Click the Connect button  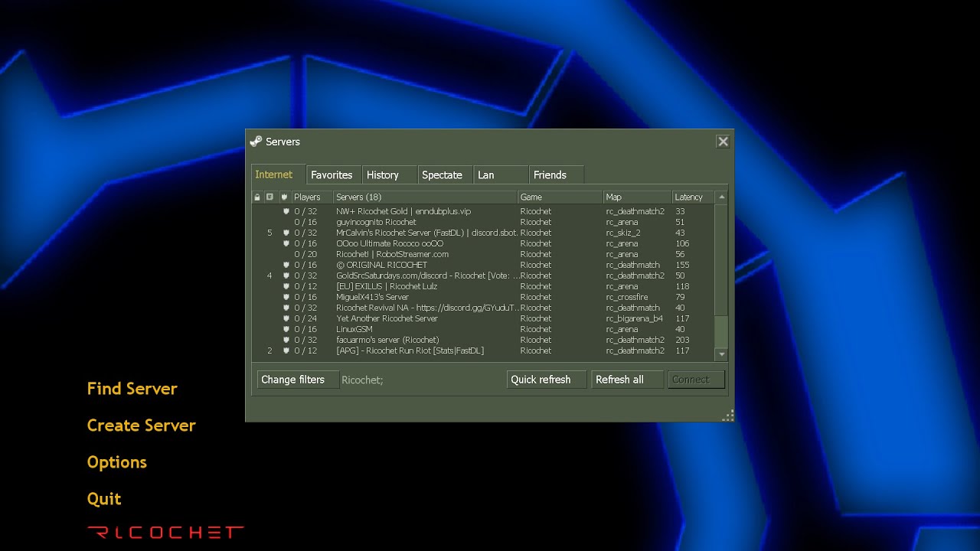point(696,380)
